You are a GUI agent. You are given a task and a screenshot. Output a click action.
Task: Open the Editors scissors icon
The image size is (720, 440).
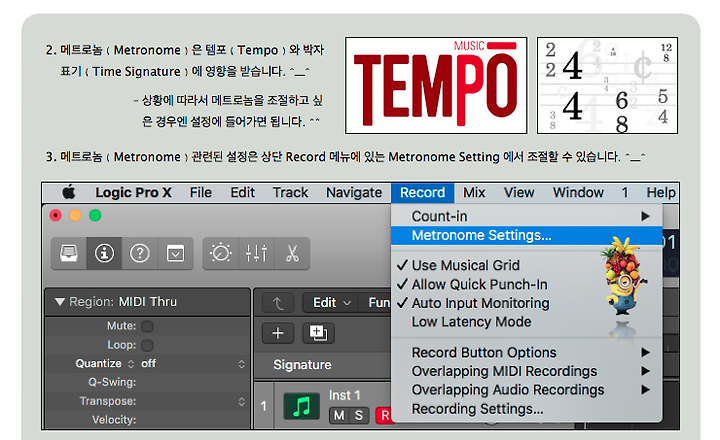[292, 253]
